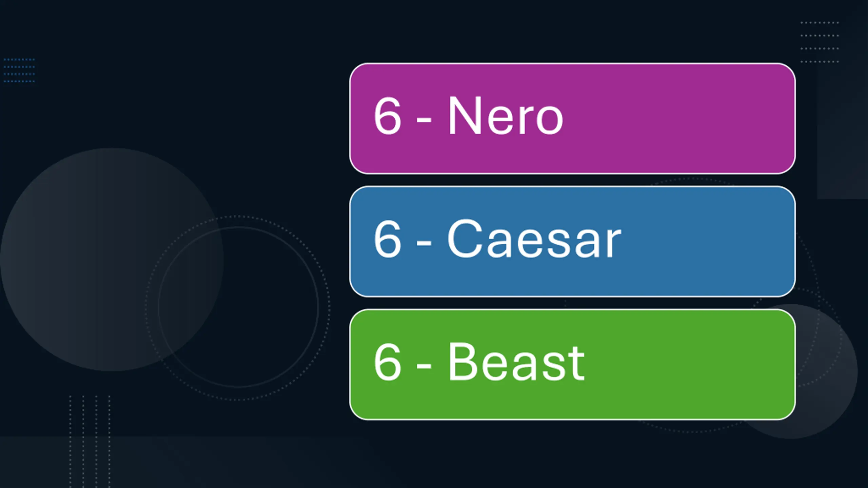
Task: Choose the blue "6 - Caesar" option
Action: (x=572, y=241)
